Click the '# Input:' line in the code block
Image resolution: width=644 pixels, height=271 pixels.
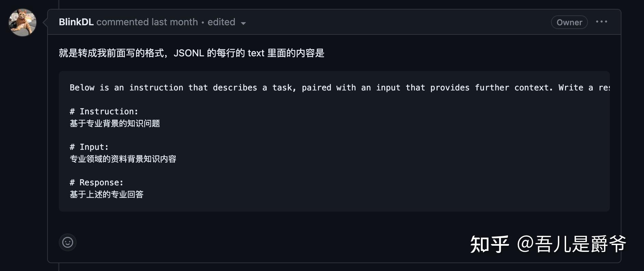click(x=89, y=147)
